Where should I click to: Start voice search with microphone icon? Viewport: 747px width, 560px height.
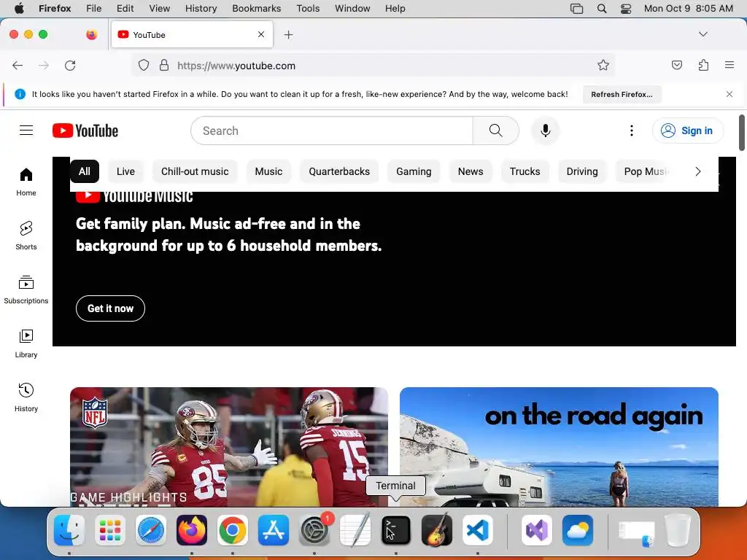click(546, 131)
